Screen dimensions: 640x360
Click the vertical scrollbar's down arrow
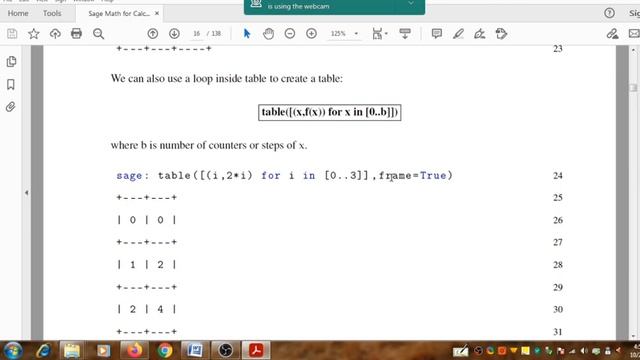click(633, 336)
